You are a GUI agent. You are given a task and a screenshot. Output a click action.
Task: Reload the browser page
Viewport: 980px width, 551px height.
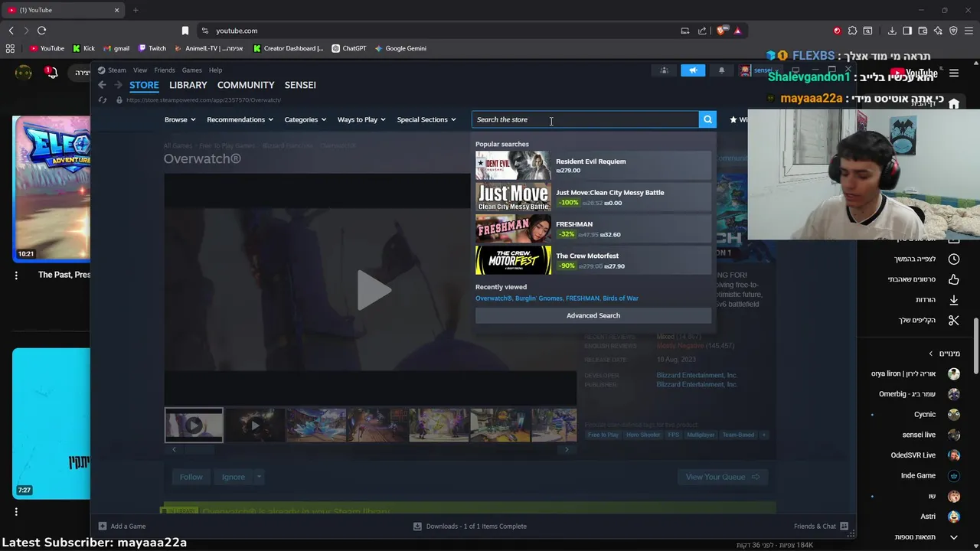(41, 31)
